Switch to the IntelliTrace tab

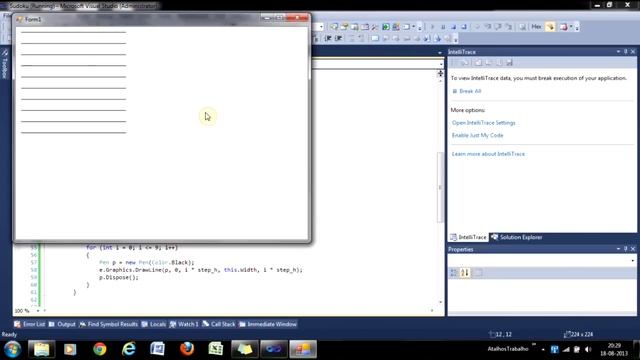point(468,237)
